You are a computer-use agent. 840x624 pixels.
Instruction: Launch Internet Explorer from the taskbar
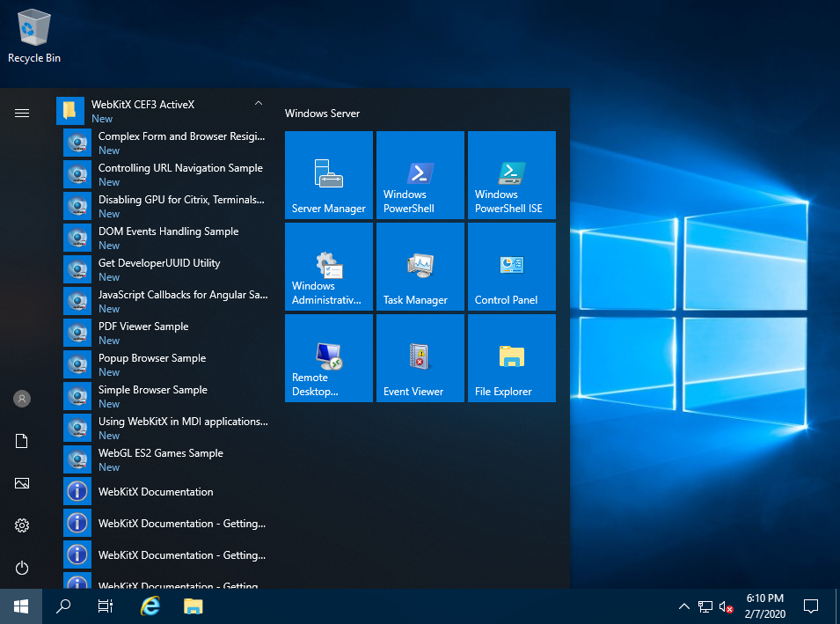(x=150, y=606)
